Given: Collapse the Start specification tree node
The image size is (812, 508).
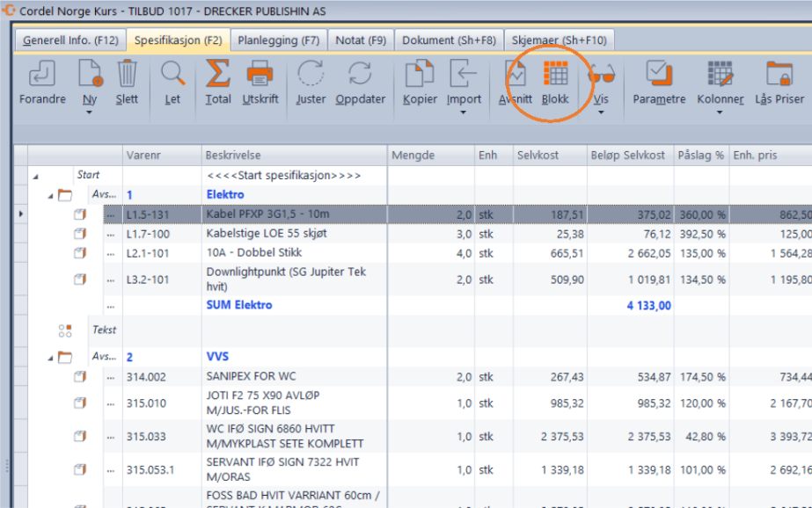Looking at the screenshot, I should (x=35, y=177).
